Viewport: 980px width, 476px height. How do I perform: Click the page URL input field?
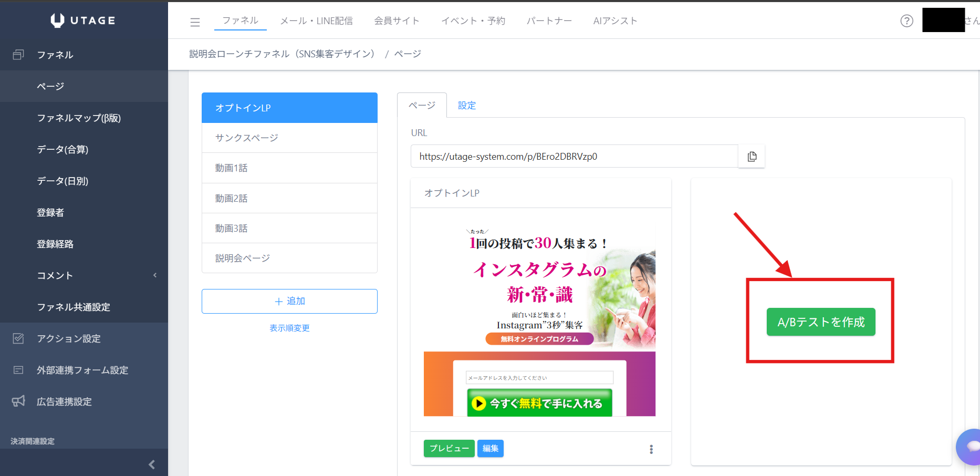(574, 157)
